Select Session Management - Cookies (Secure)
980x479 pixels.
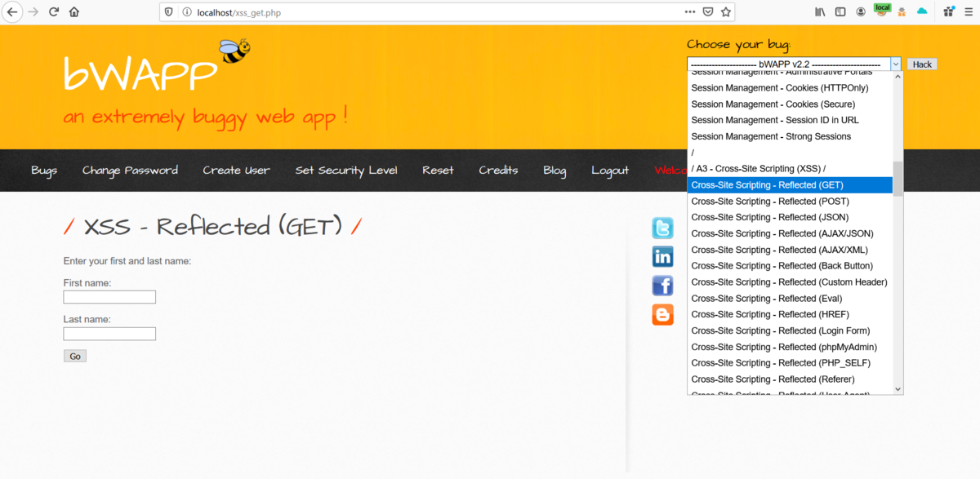(790, 104)
